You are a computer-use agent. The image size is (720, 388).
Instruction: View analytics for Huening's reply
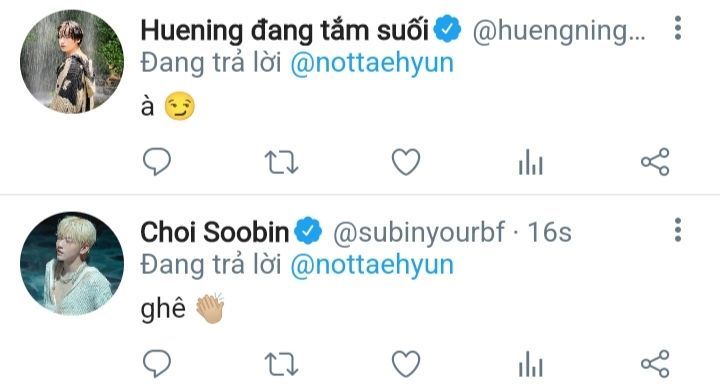click(531, 162)
